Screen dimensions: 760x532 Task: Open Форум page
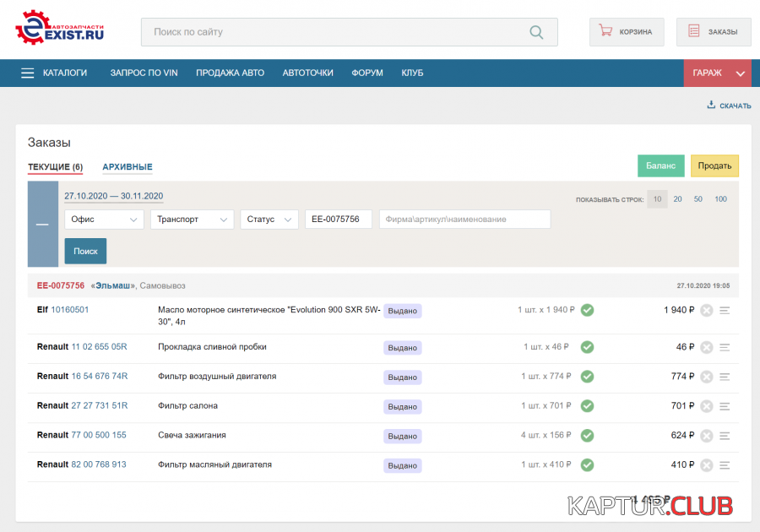[x=367, y=73]
